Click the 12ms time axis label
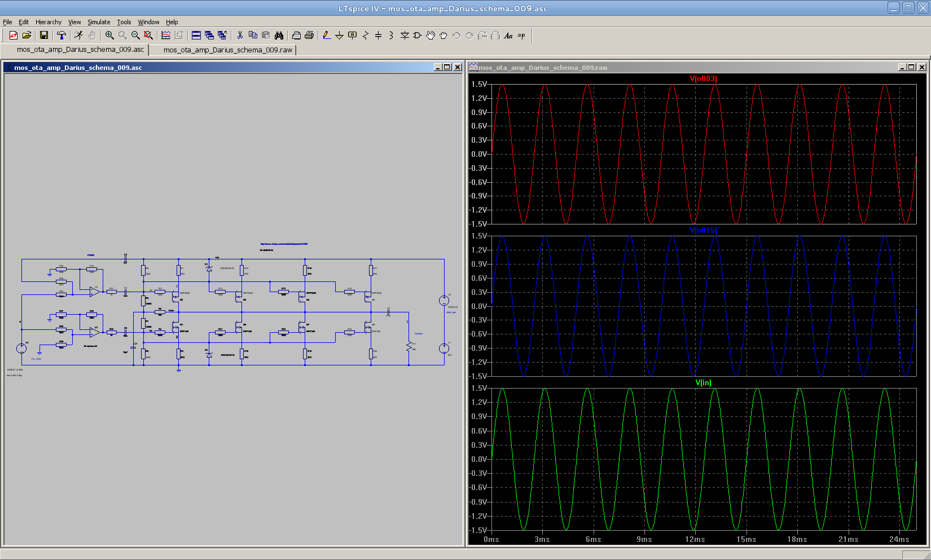This screenshot has width=931, height=560. [x=695, y=539]
